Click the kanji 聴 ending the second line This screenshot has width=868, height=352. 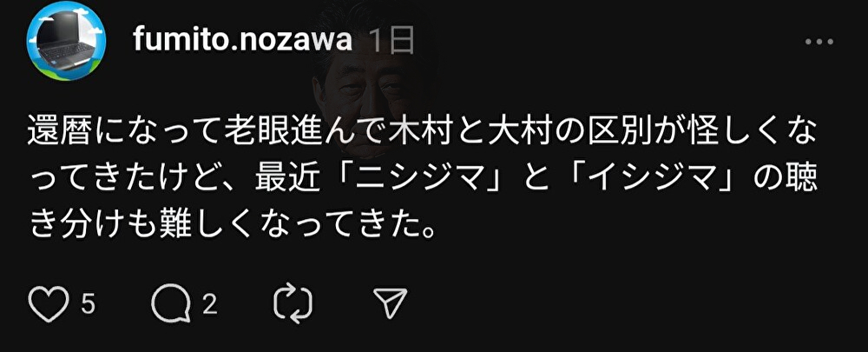(x=803, y=182)
